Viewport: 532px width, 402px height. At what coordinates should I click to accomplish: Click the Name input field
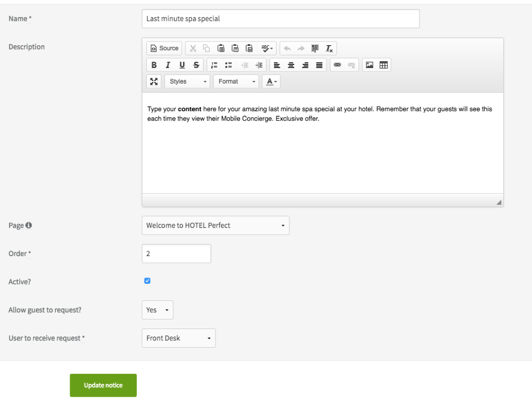[x=280, y=19]
